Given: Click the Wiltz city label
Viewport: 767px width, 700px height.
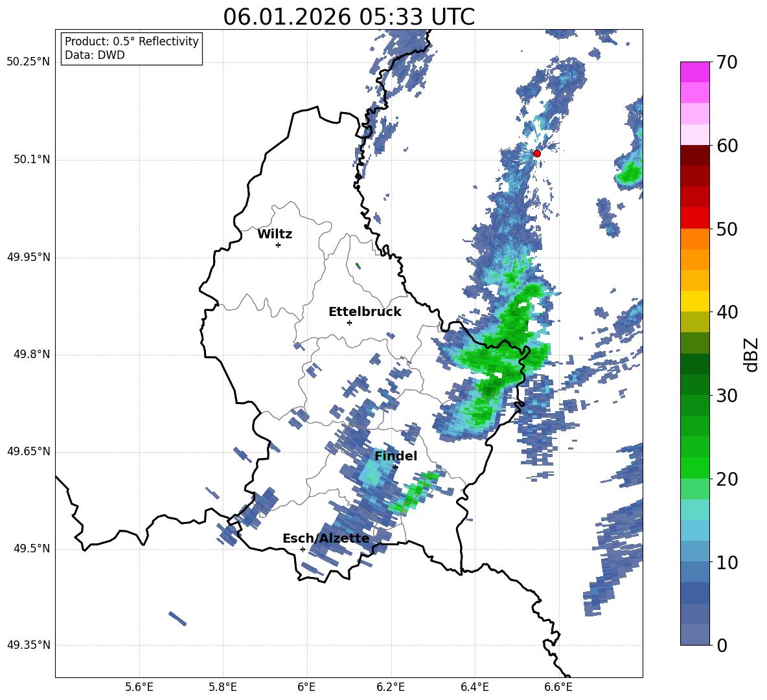Looking at the screenshot, I should [275, 234].
